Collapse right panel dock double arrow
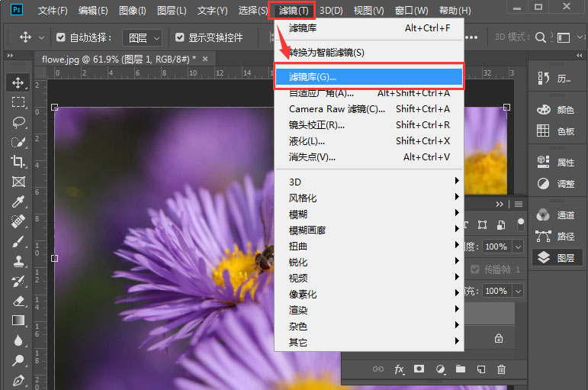 point(580,55)
